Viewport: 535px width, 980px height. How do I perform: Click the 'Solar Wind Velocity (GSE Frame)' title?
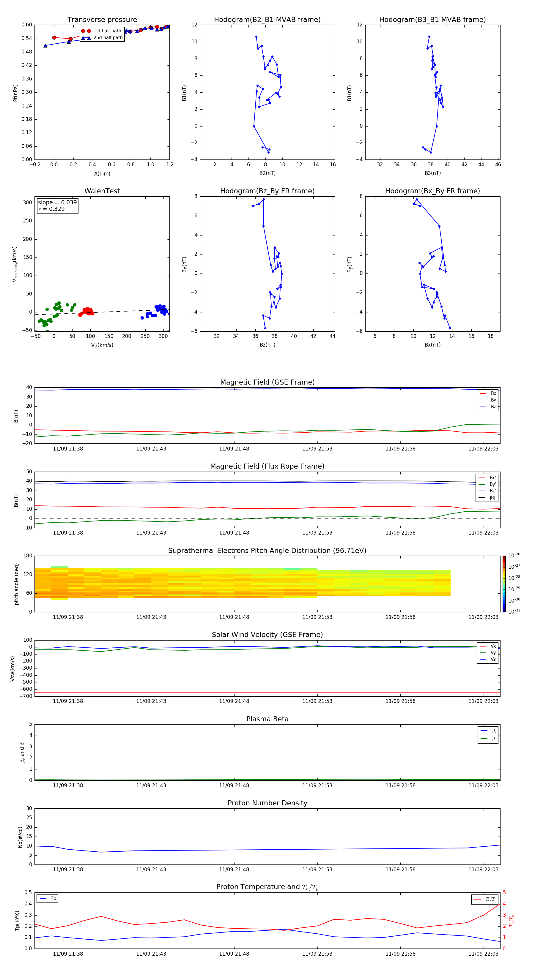267,635
